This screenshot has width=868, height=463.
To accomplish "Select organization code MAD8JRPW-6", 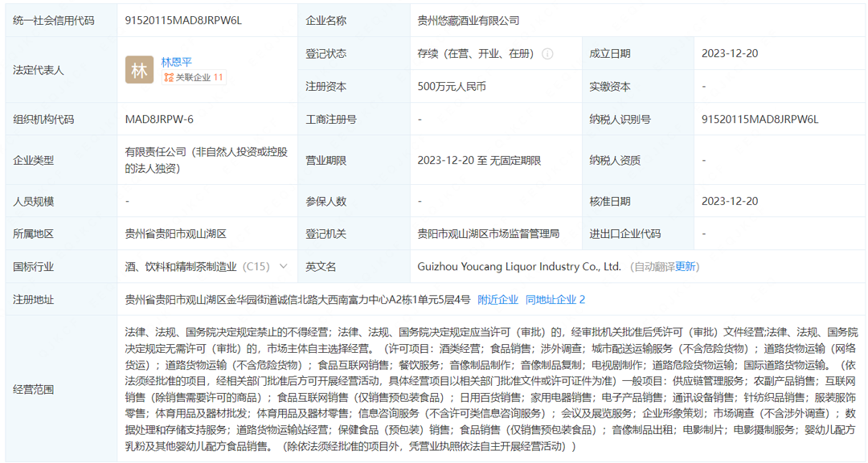I will pos(159,119).
